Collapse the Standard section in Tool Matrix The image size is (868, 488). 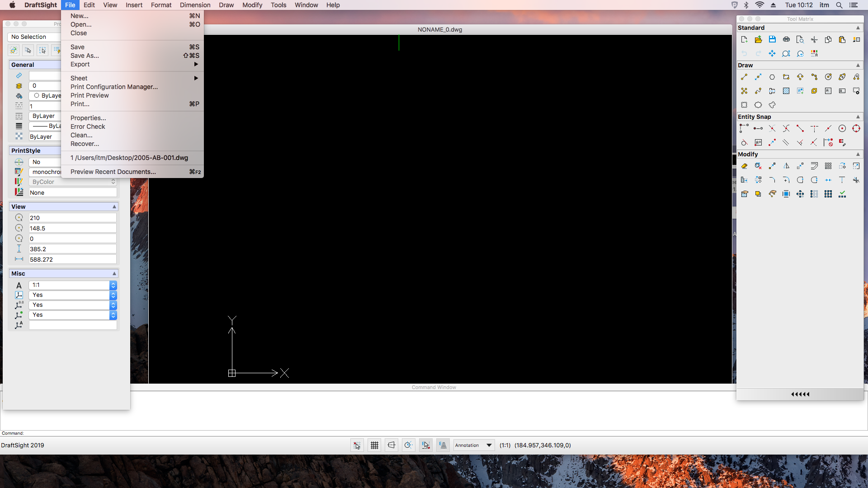(x=858, y=28)
